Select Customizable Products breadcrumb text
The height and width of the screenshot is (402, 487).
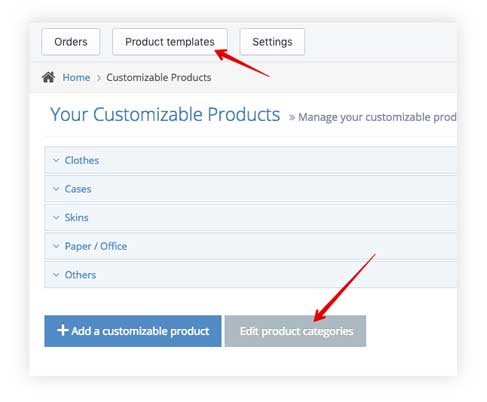(159, 77)
